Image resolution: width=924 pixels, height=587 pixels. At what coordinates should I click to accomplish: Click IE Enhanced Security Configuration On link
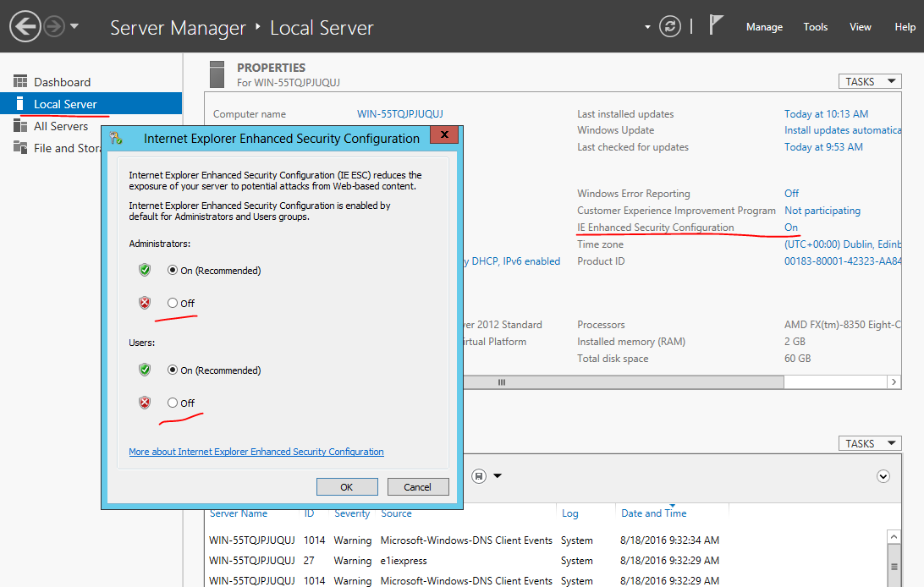pyautogui.click(x=791, y=228)
